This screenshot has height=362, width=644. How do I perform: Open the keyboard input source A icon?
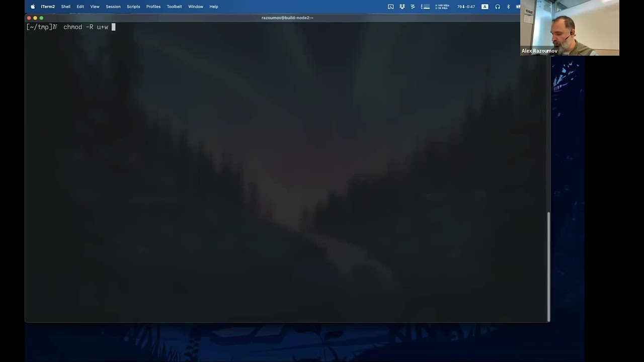pyautogui.click(x=485, y=7)
